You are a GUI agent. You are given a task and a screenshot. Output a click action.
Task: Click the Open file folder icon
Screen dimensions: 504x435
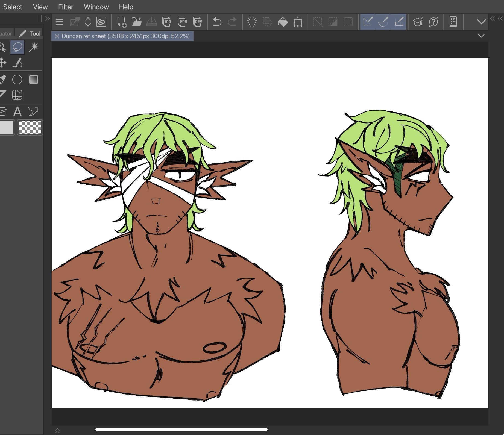136,22
